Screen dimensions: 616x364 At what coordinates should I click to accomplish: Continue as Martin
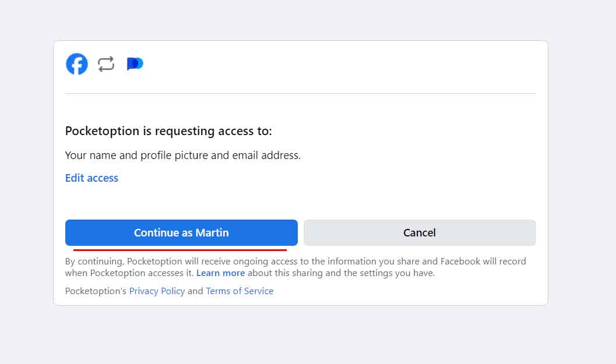coord(181,232)
